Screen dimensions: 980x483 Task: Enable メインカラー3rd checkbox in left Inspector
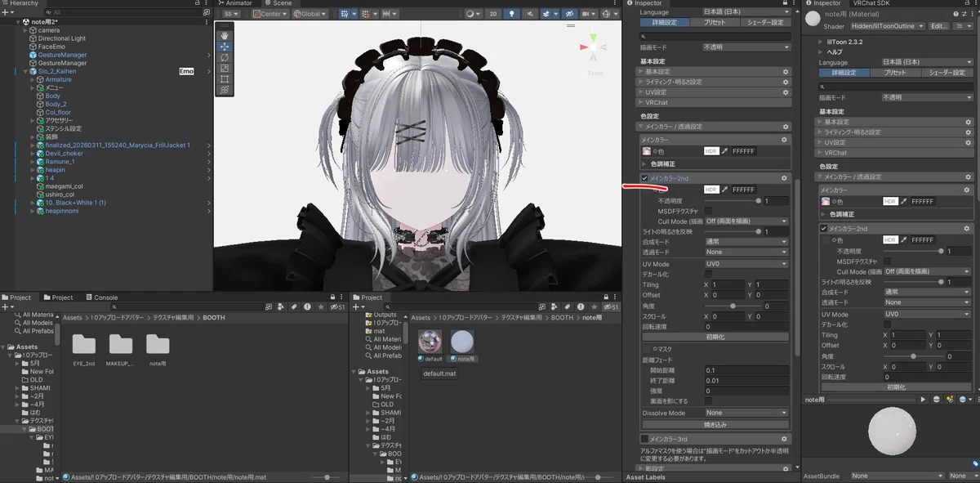(x=645, y=440)
